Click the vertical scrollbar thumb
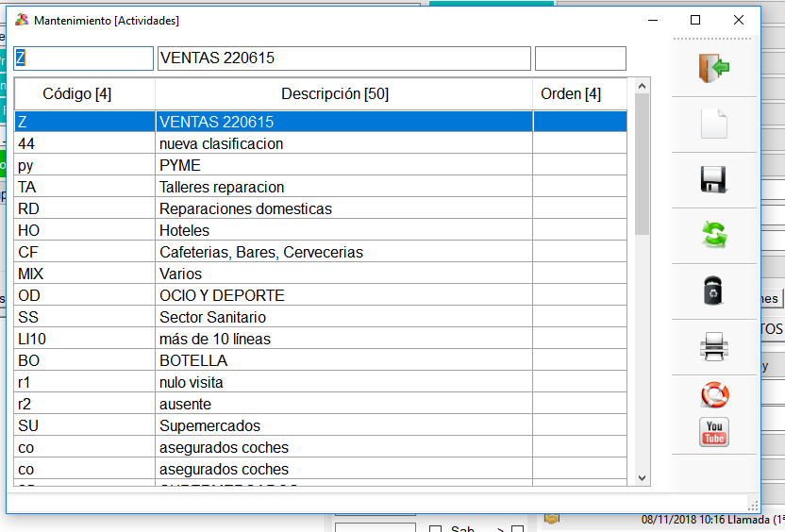785x532 pixels. click(643, 164)
